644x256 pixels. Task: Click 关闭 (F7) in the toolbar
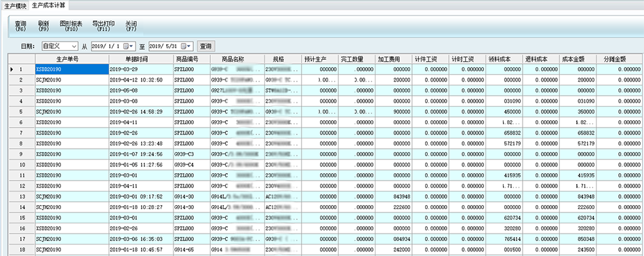click(x=131, y=26)
